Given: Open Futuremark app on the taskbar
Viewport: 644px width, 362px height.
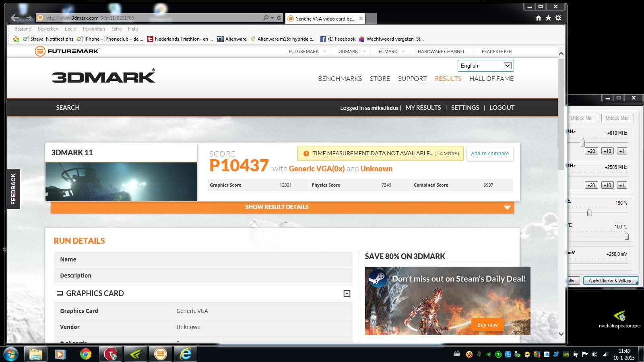Looking at the screenshot, I should pos(161,354).
